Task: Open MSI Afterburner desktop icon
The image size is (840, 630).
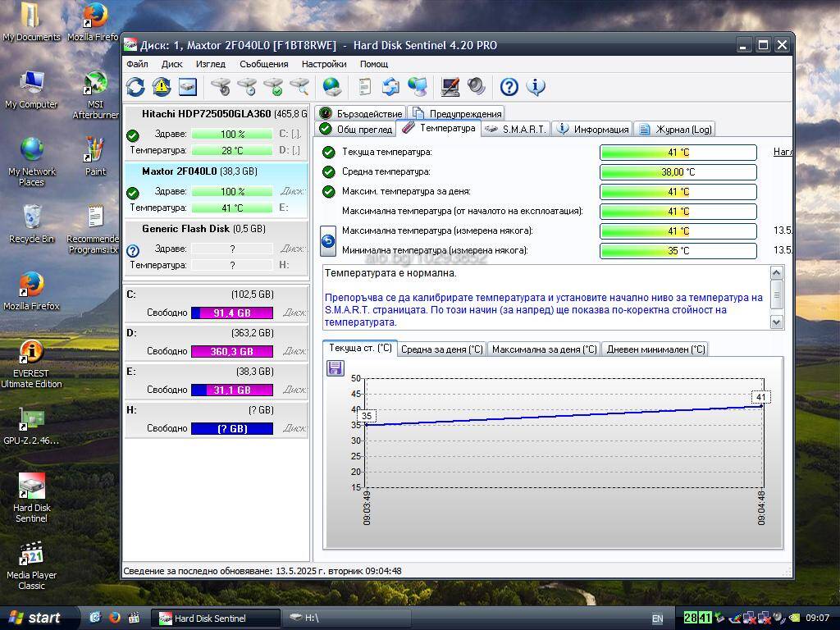Action: (95, 95)
